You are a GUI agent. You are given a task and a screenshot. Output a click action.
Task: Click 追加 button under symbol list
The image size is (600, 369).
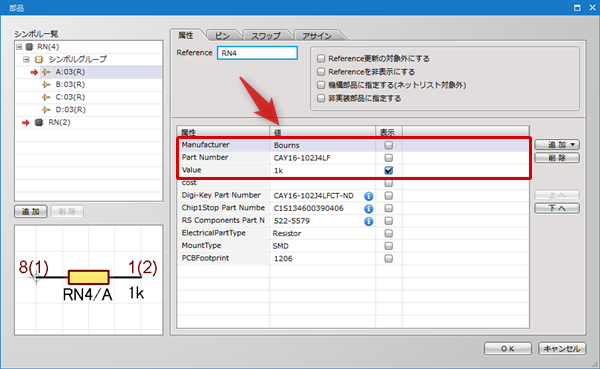point(31,212)
